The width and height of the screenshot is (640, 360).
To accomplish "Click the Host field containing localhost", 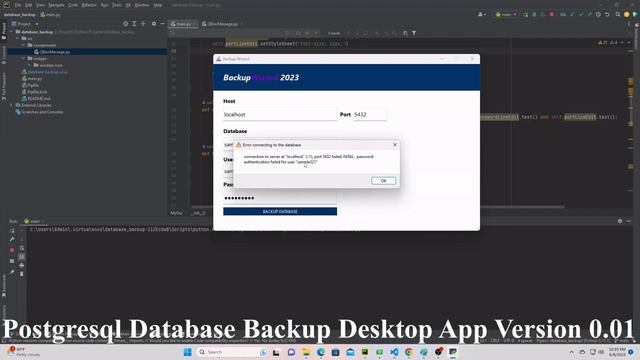I will (x=280, y=115).
